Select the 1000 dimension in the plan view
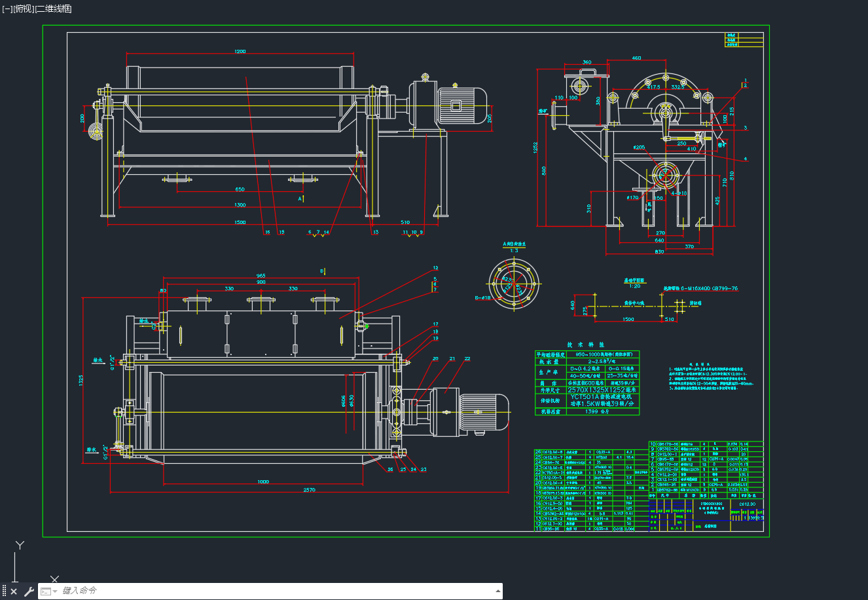 (262, 481)
